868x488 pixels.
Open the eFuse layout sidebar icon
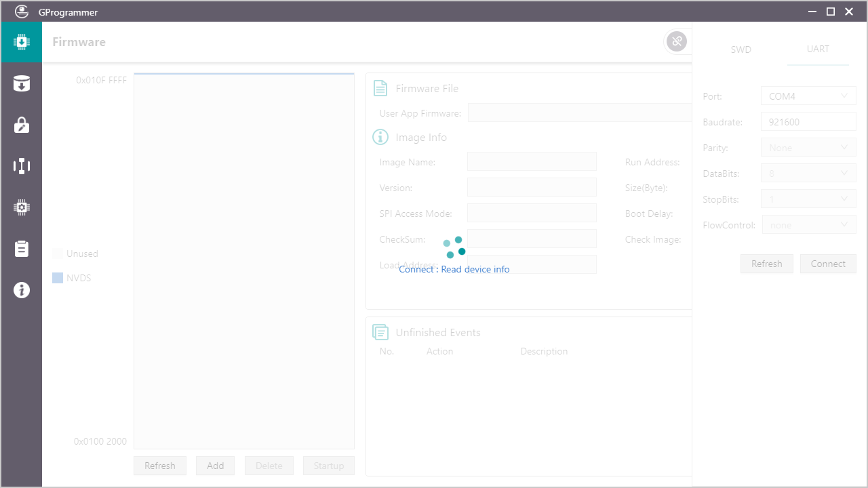point(22,166)
